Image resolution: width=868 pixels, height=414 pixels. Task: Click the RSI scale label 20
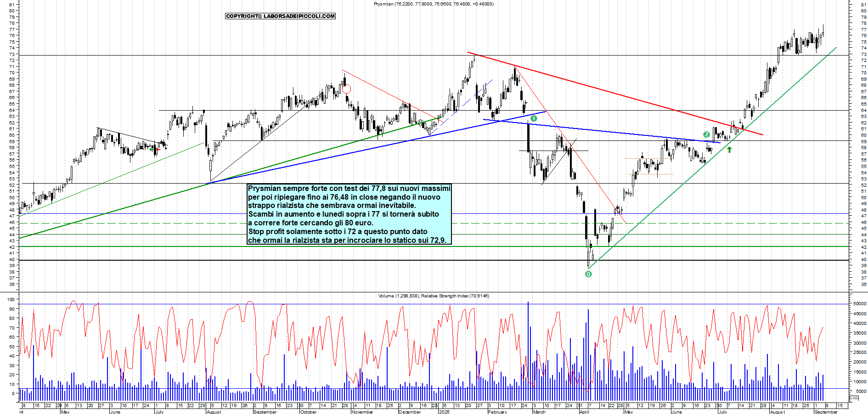(x=11, y=375)
